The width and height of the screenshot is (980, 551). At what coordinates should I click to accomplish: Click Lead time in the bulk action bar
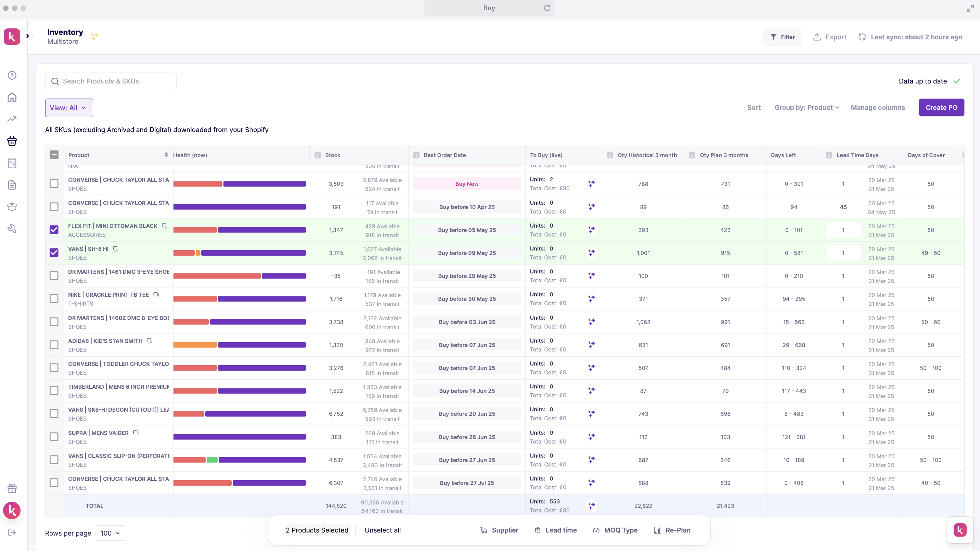555,530
